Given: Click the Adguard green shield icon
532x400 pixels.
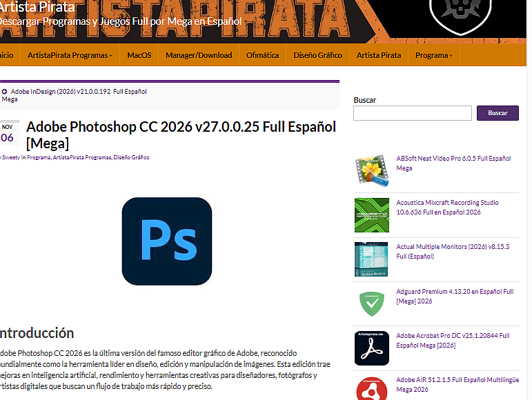Looking at the screenshot, I should 371,303.
